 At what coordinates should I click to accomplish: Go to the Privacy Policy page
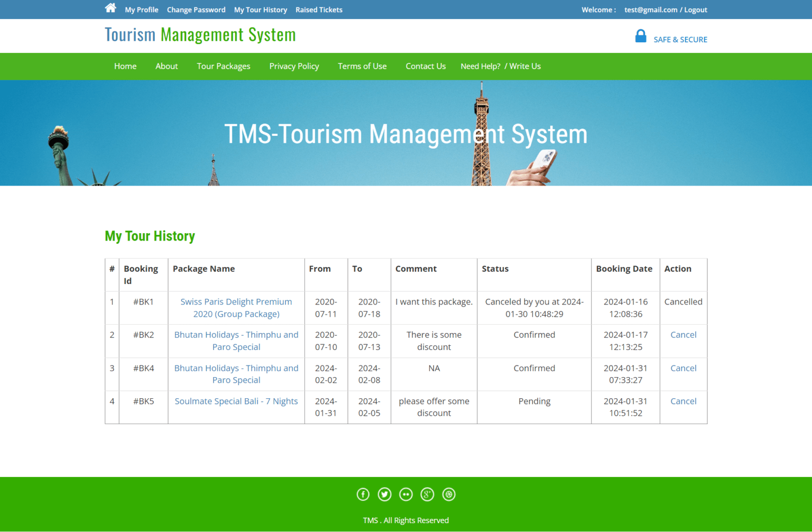pos(294,66)
